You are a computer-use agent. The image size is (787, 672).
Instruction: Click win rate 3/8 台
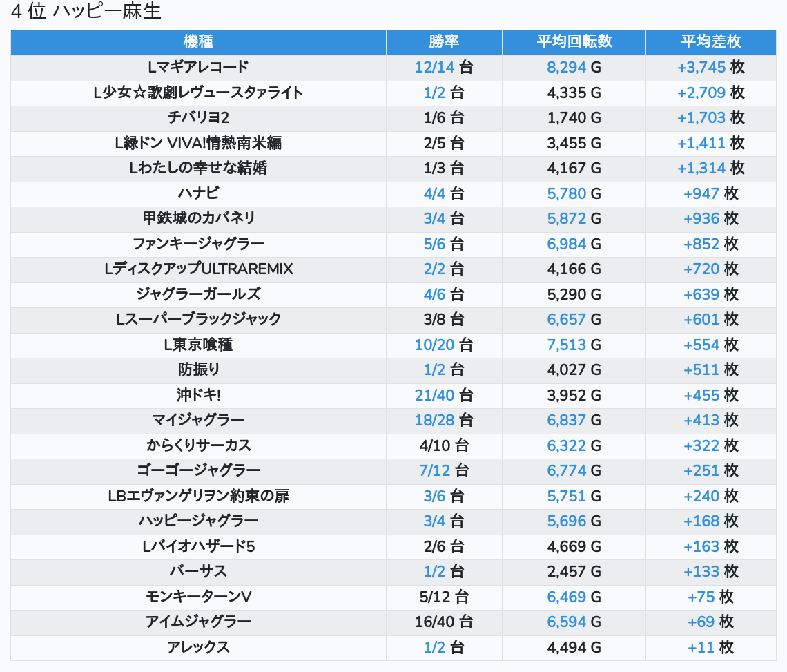pos(444,320)
